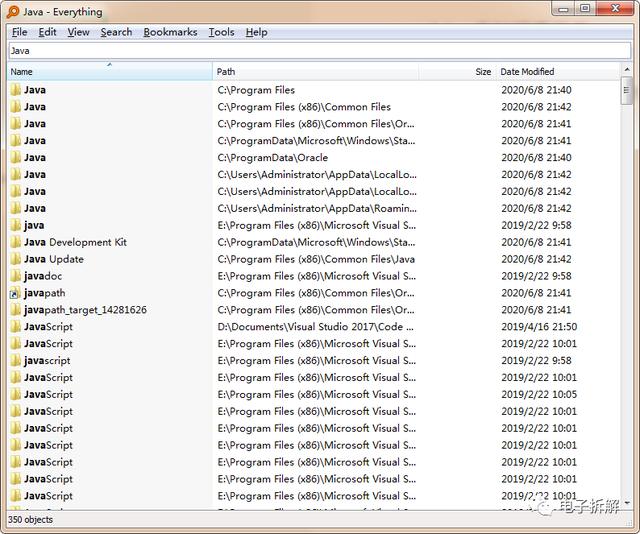
Task: Click path C:\Users\Administrator\AppData\Roamin...
Action: (x=317, y=208)
